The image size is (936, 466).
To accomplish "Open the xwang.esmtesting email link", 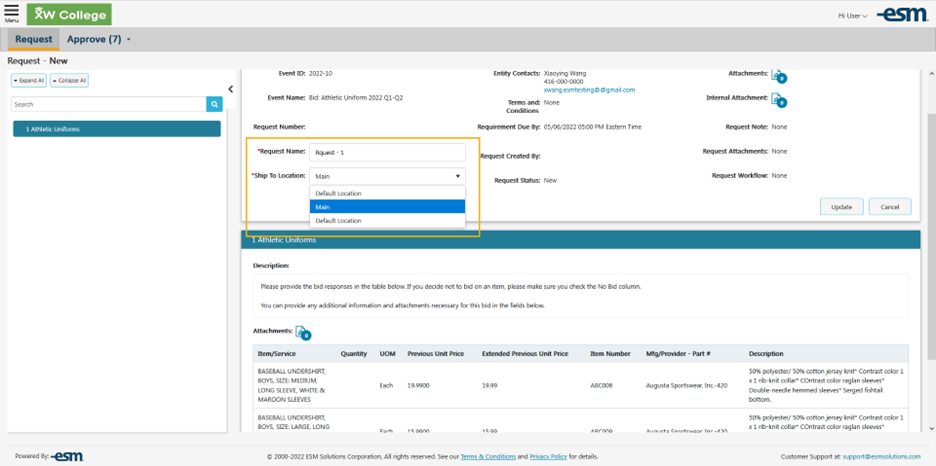I will pos(589,90).
